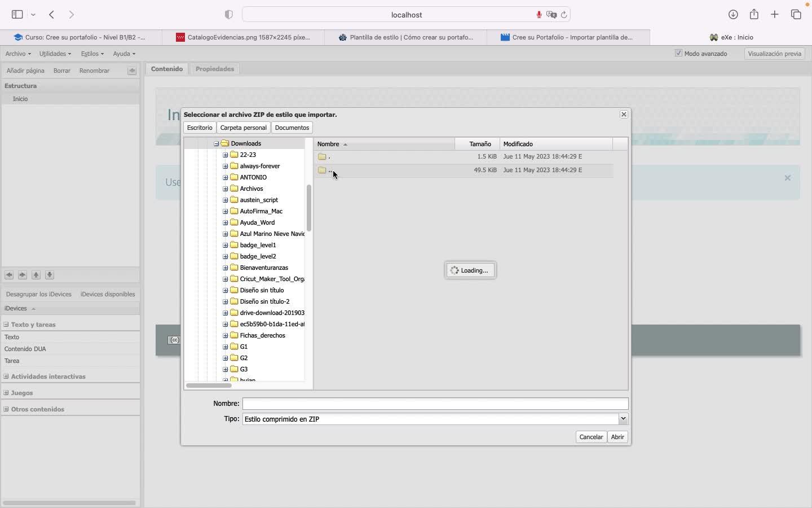Open the Archivo menu
812x508 pixels.
[18, 54]
